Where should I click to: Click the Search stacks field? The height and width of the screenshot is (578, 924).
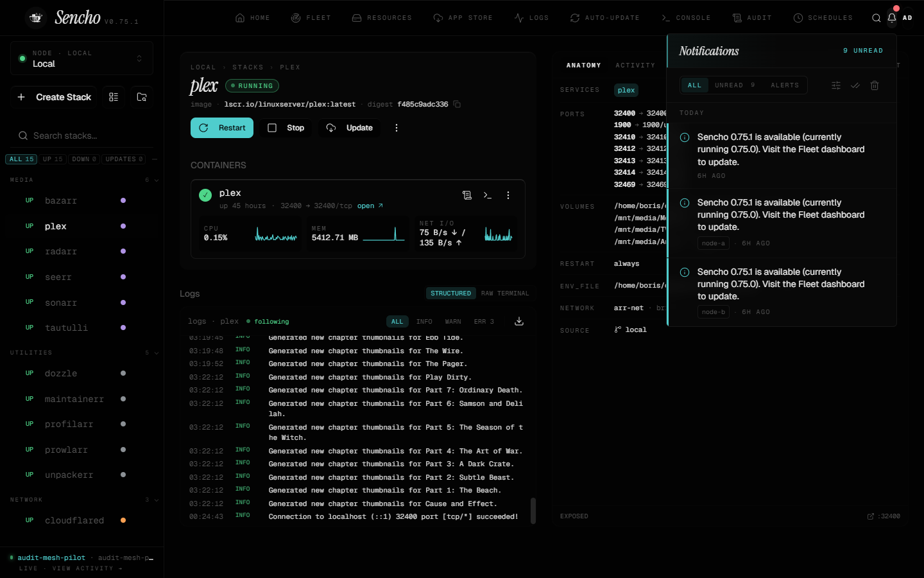pyautogui.click(x=82, y=136)
